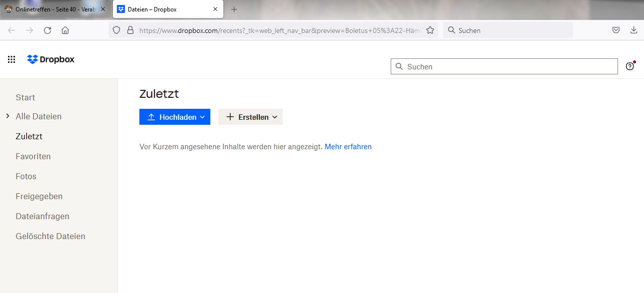The width and height of the screenshot is (644, 293).
Task: Open browser downloads panel
Action: pos(634,30)
